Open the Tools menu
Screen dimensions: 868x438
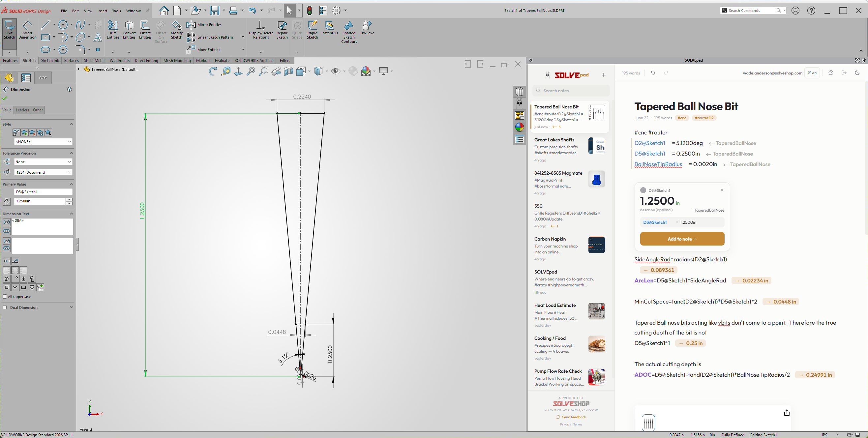[117, 11]
